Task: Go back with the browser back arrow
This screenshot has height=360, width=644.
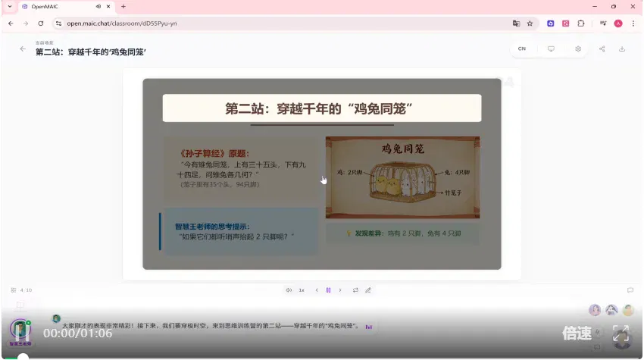Action: (11, 23)
